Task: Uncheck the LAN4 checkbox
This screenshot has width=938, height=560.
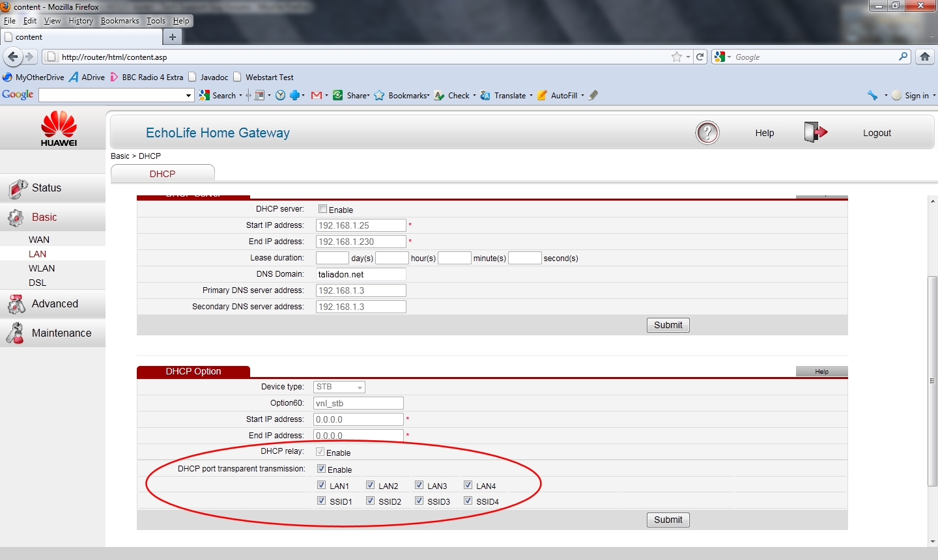Action: (468, 484)
